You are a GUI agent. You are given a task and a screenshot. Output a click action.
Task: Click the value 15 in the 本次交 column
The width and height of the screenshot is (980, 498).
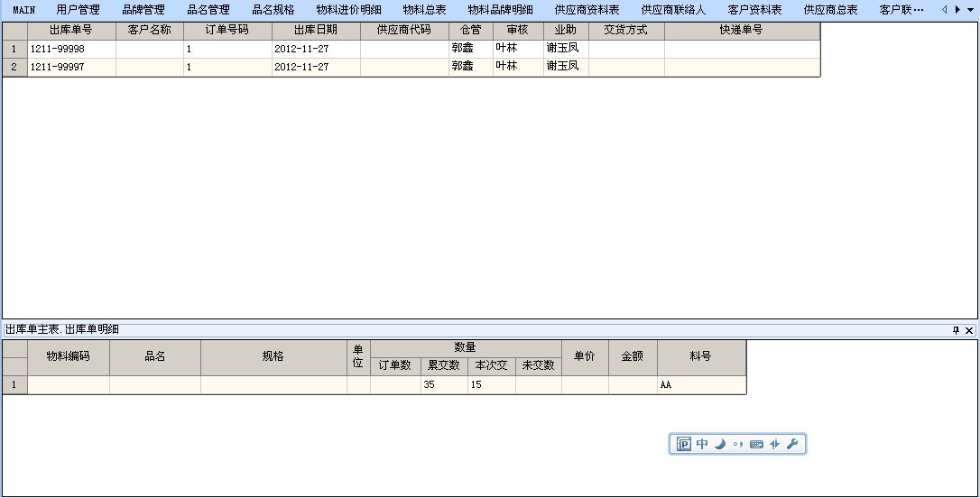(x=491, y=385)
